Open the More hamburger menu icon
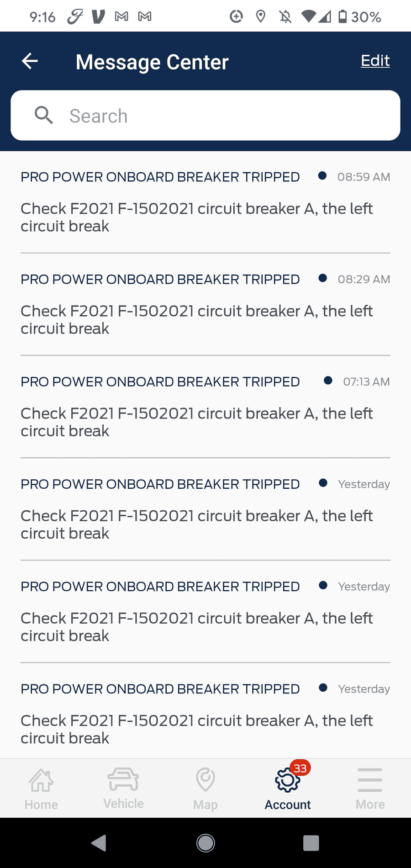This screenshot has height=868, width=411. point(370,780)
